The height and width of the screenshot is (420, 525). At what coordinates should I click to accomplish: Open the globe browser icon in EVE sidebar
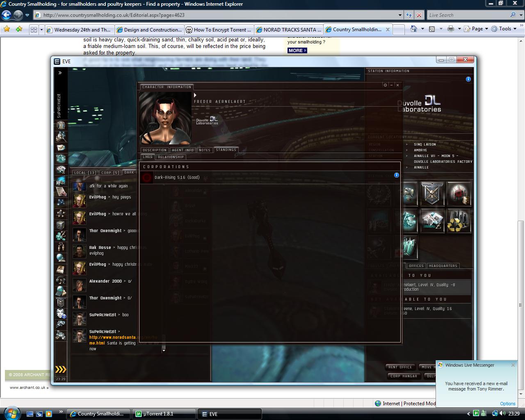coord(61,258)
